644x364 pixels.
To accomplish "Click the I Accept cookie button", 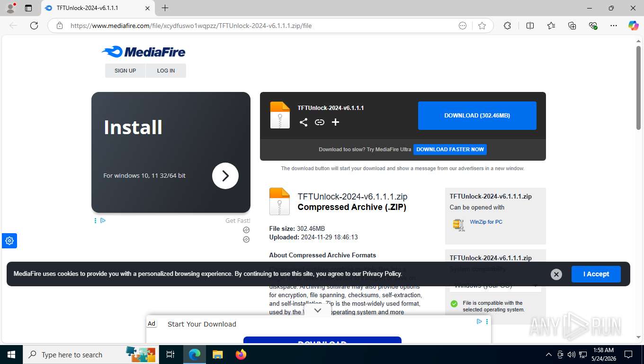I will coord(596,274).
